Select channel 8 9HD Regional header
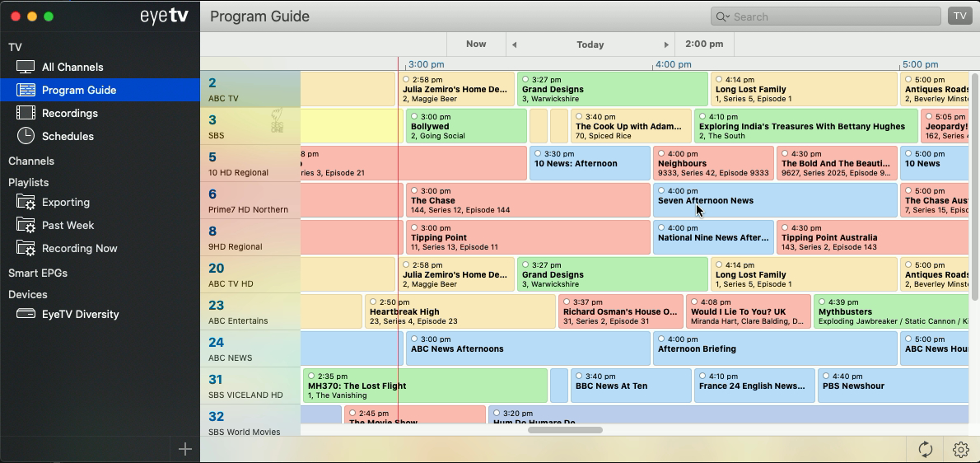980x463 pixels. pos(250,236)
